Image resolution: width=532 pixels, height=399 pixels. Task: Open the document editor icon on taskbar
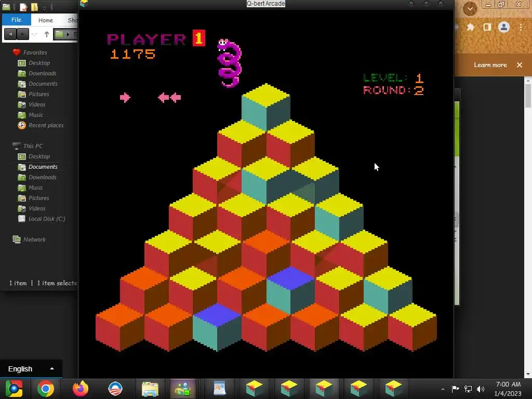coord(220,389)
